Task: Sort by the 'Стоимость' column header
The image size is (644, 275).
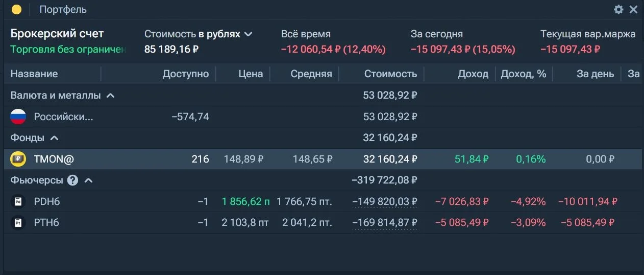Action: pos(390,74)
